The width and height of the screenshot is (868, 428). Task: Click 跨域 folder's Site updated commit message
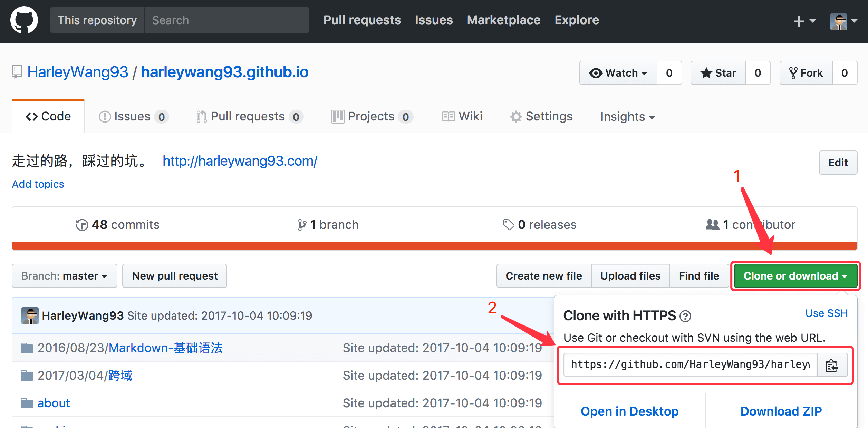click(442, 376)
